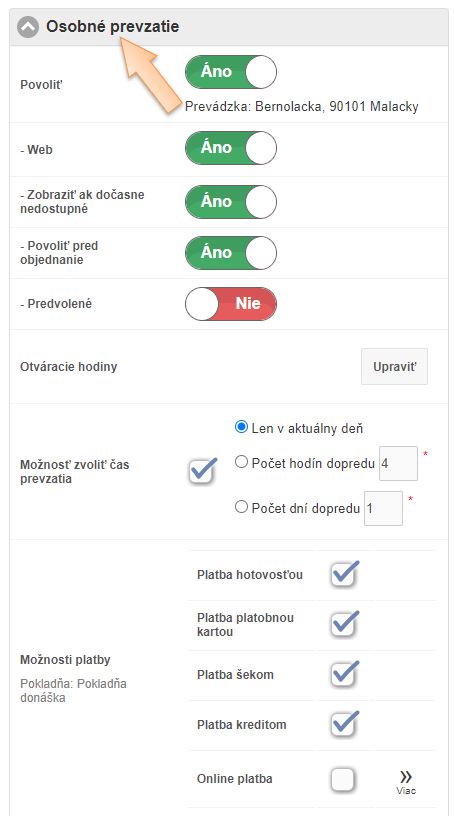
Task: Uncheck Platba hotovosťou checkbox
Action: click(344, 574)
